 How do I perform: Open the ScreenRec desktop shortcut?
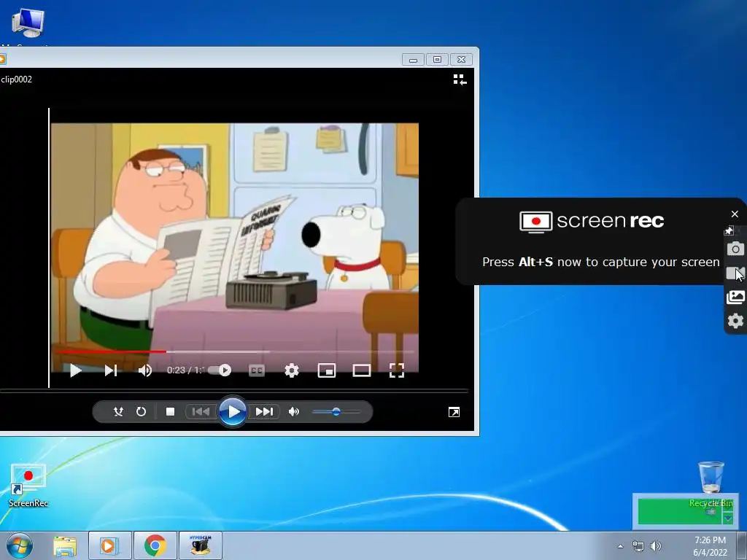pyautogui.click(x=28, y=486)
